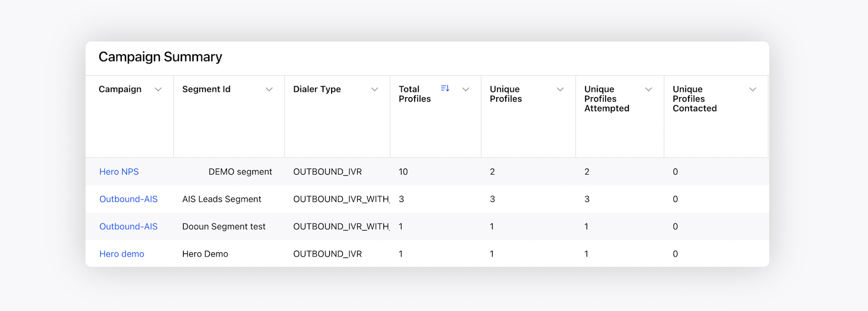
Task: Expand the Segment Id column menu chevron
Action: 269,89
